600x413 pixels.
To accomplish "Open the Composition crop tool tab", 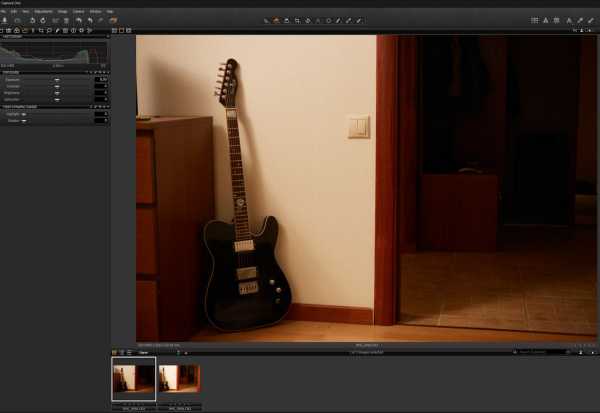I will point(41,30).
